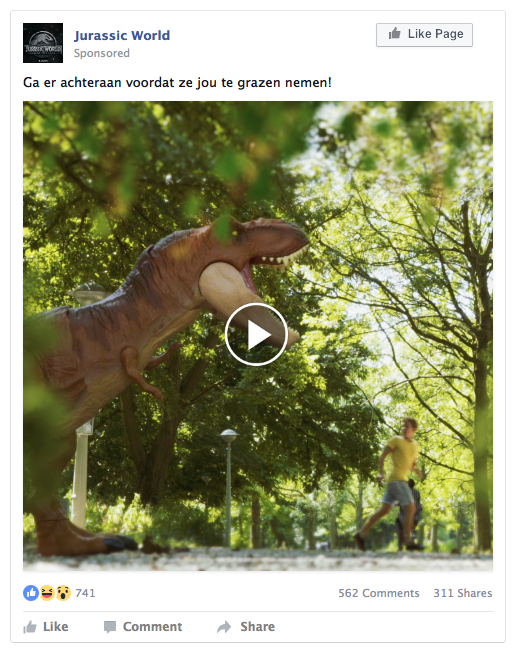Click the Share text button
Image resolution: width=516 pixels, height=664 pixels.
coord(257,626)
